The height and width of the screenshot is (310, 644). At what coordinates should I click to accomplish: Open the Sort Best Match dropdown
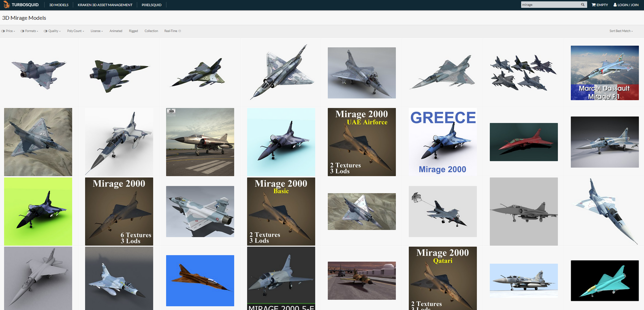click(621, 31)
